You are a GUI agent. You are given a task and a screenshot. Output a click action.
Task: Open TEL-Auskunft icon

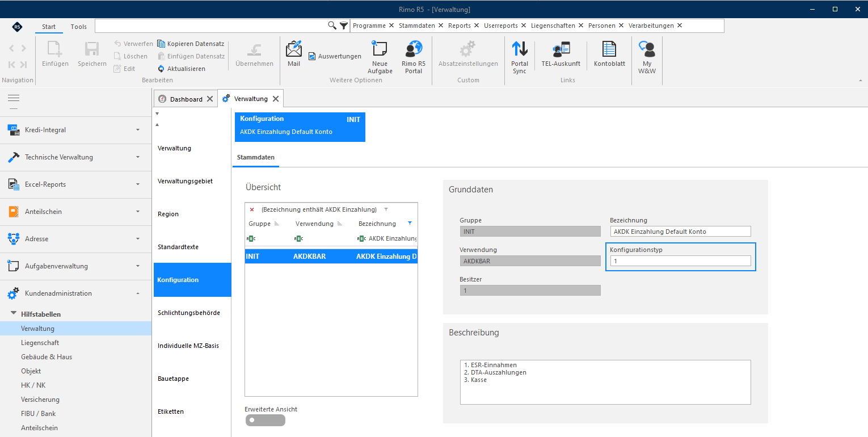[561, 49]
